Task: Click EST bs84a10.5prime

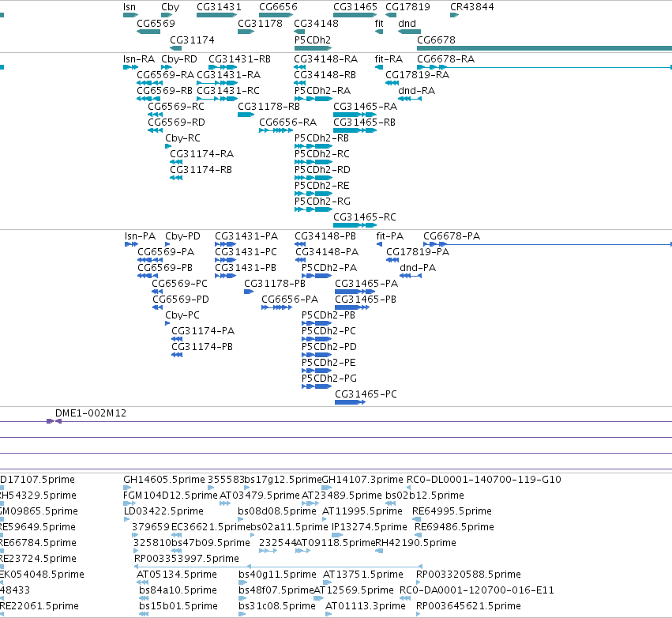Action: (x=178, y=590)
